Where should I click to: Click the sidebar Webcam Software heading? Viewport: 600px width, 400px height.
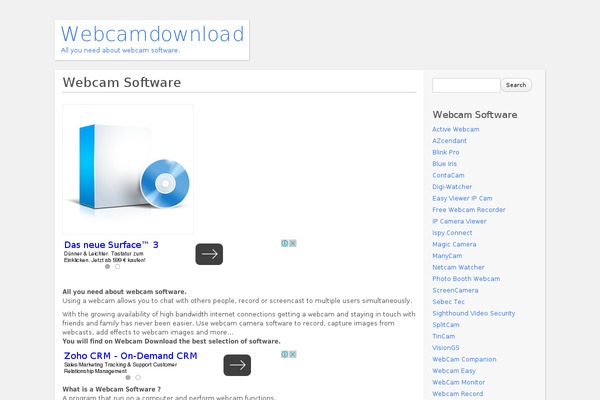(x=475, y=114)
